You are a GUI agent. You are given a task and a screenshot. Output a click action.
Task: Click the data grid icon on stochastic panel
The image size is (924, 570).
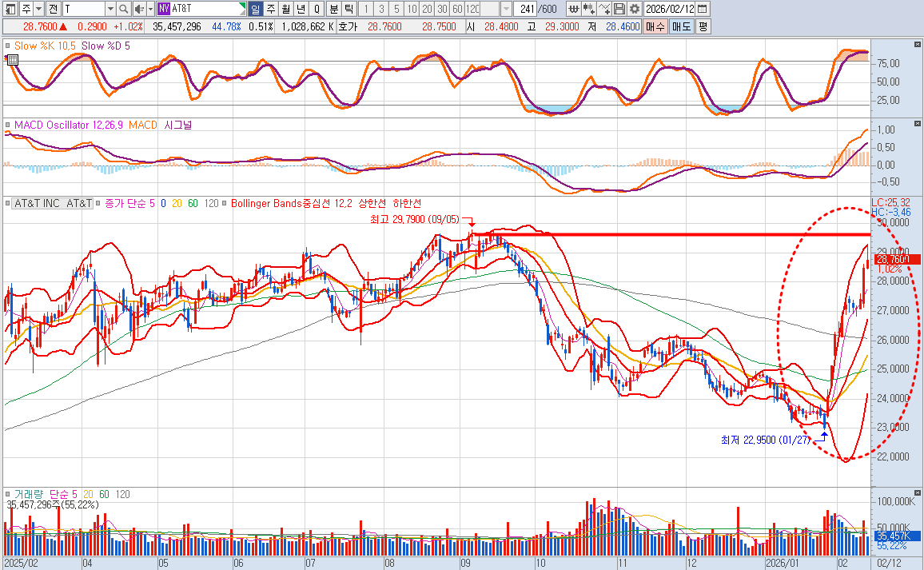(x=13, y=59)
